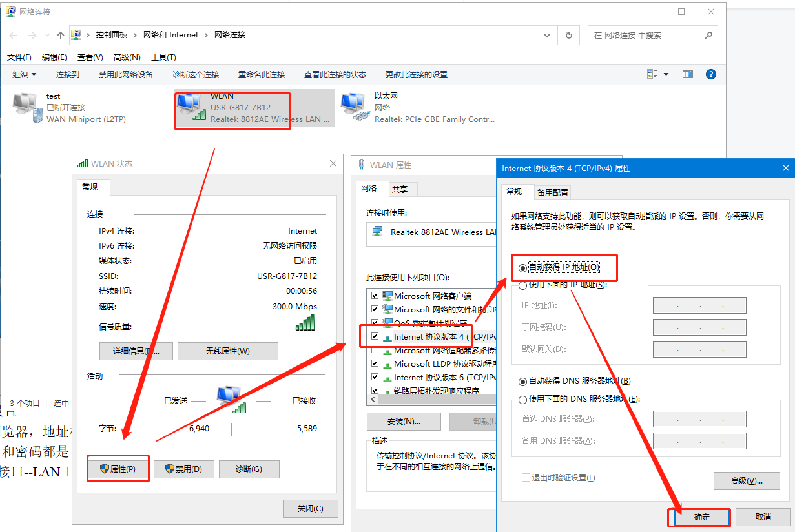The height and width of the screenshot is (532, 795).
Task: Click the 属性(P) button in WLAN status
Action: coord(118,469)
